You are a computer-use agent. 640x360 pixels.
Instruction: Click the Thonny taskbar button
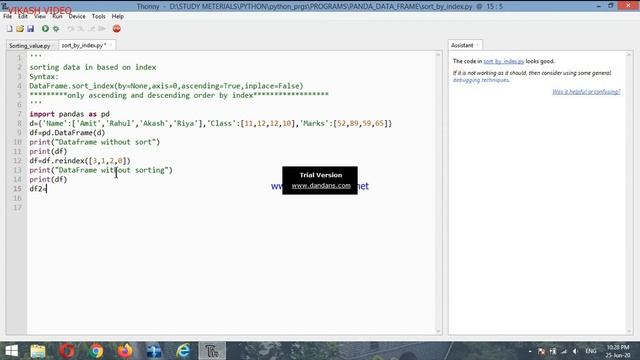click(212, 351)
